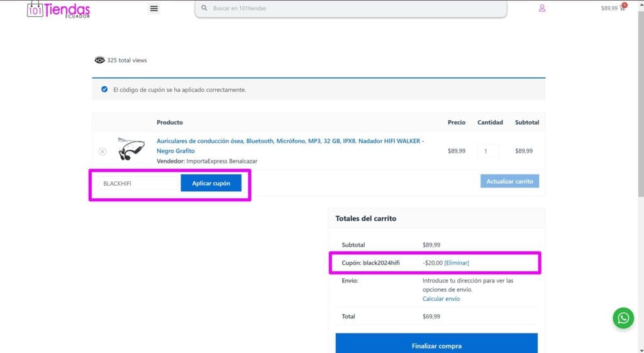The height and width of the screenshot is (353, 644).
Task: Open the Auriculares de conducción ósea product link
Action: tap(290, 146)
